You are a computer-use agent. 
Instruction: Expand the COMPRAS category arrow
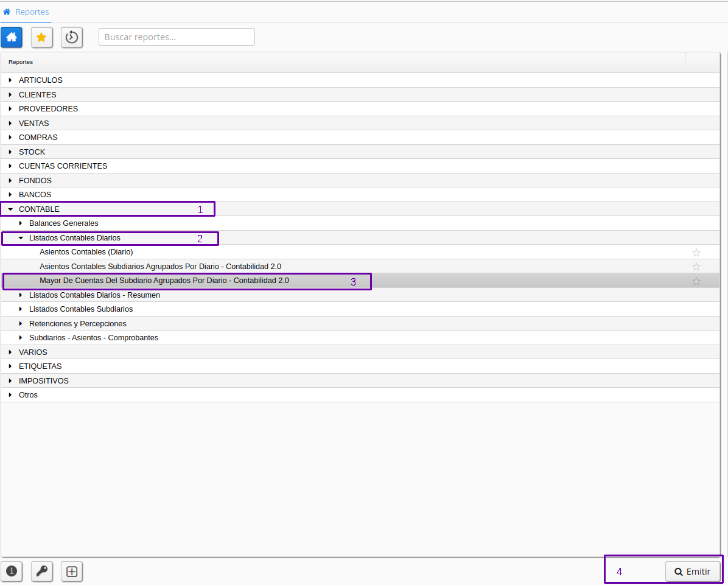click(10, 138)
